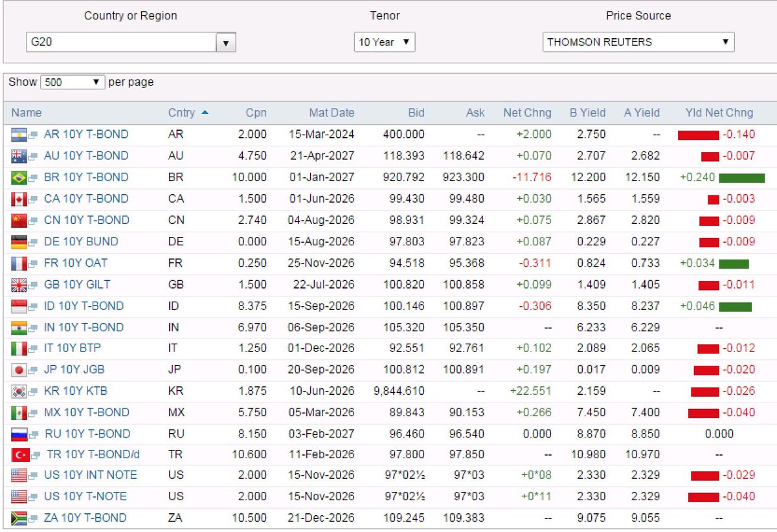Screen dimensions: 777x532
Task: Click the India flag icon
Action: click(x=19, y=327)
